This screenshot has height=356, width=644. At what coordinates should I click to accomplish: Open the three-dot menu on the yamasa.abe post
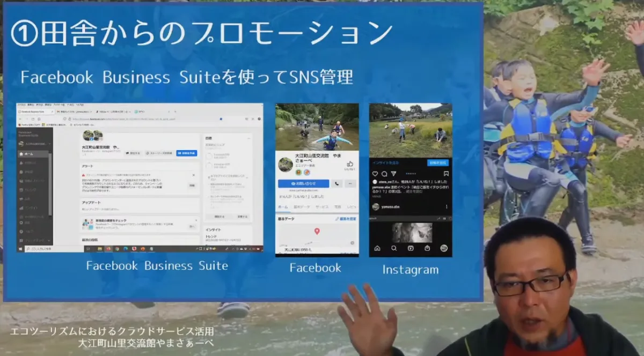447,206
